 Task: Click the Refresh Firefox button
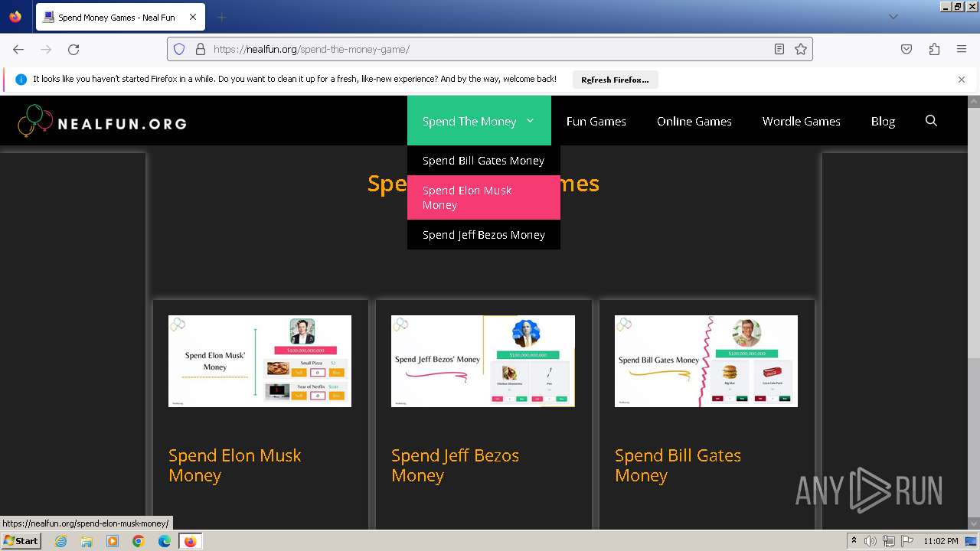[615, 80]
